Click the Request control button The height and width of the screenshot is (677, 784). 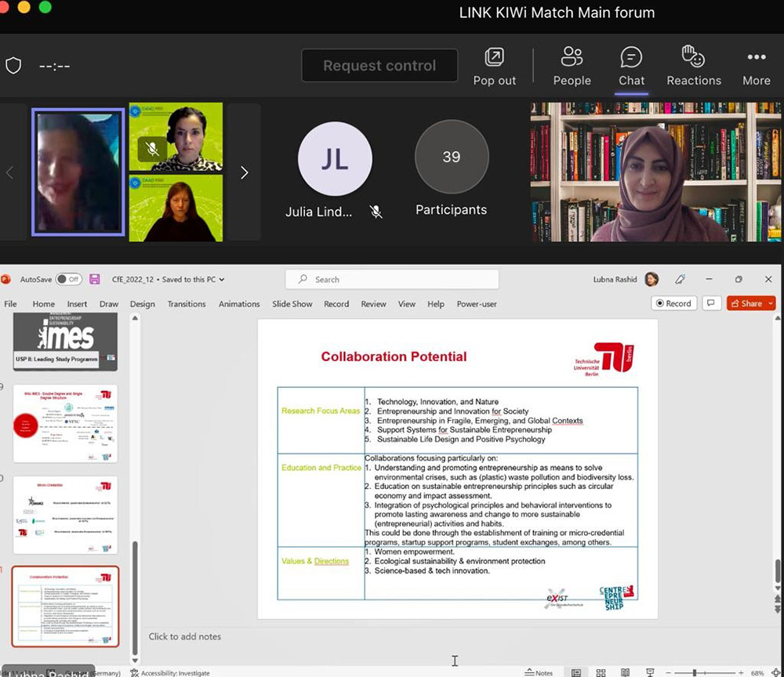coord(379,66)
